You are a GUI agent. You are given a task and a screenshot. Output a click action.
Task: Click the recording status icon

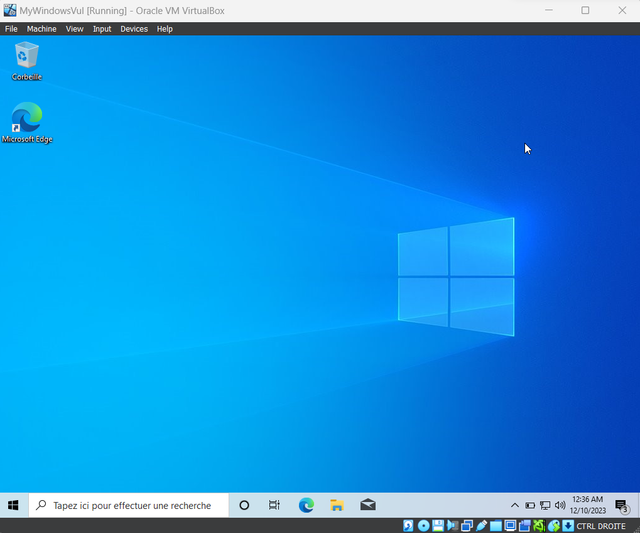[x=525, y=526]
